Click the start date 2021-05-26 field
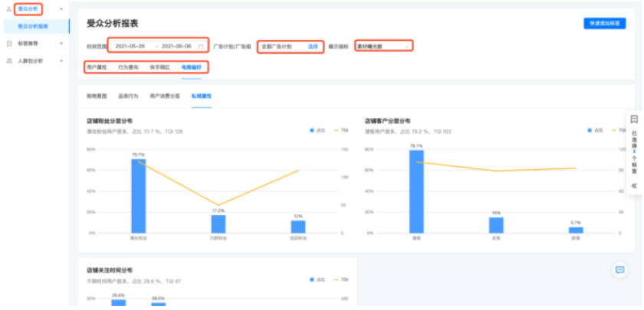 pyautogui.click(x=130, y=46)
